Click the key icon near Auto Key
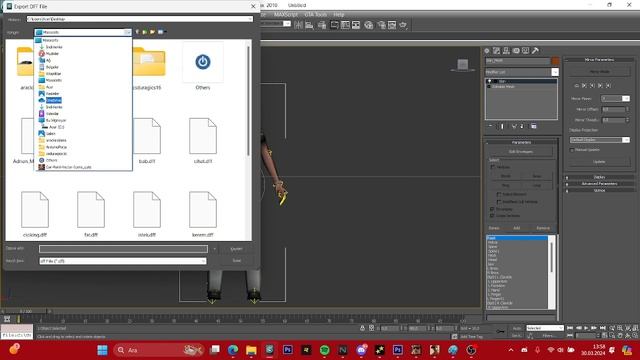Image resolution: width=640 pixels, height=360 pixels. click(500, 331)
